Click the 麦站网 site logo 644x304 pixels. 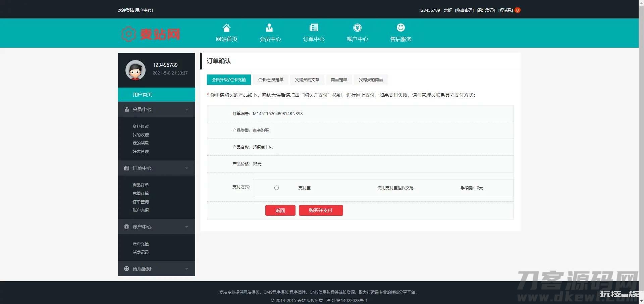(151, 34)
